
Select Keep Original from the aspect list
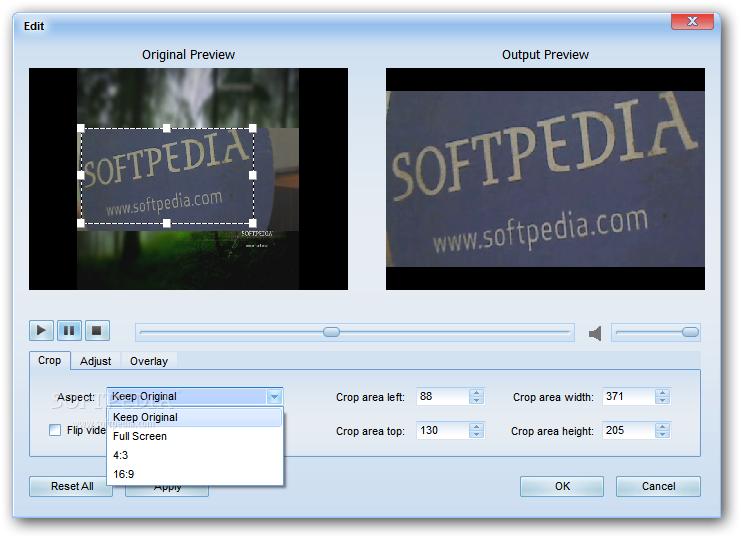click(x=195, y=417)
